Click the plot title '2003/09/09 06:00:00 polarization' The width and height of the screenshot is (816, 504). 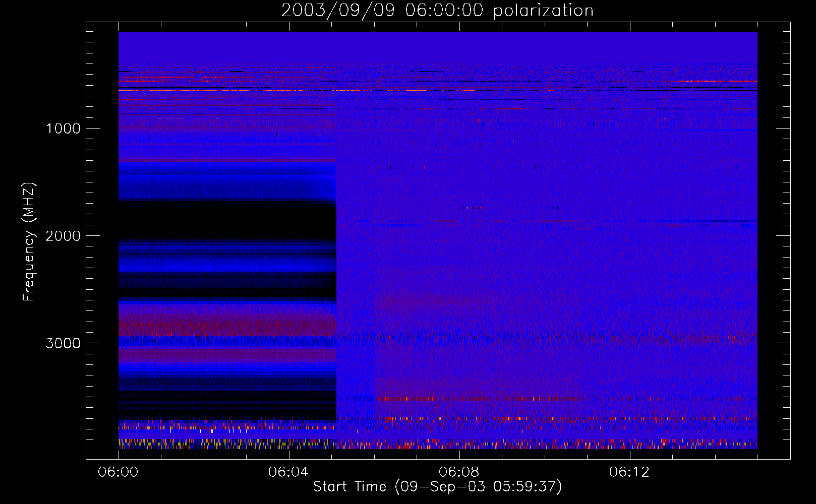(437, 11)
